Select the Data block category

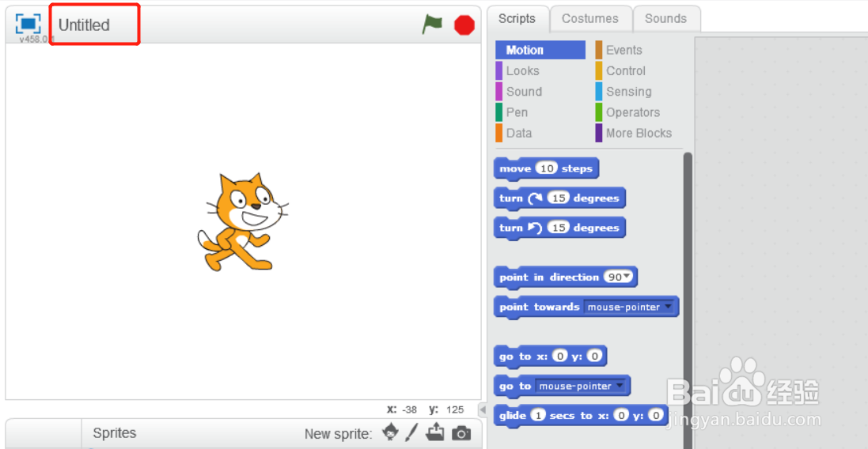[519, 134]
